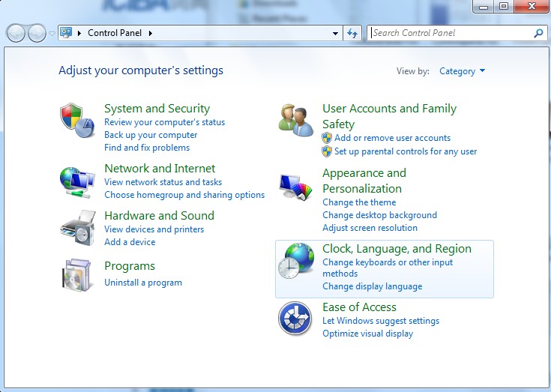
Task: Open the Clock, Language, and Region globe-clock icon
Action: pyautogui.click(x=296, y=261)
